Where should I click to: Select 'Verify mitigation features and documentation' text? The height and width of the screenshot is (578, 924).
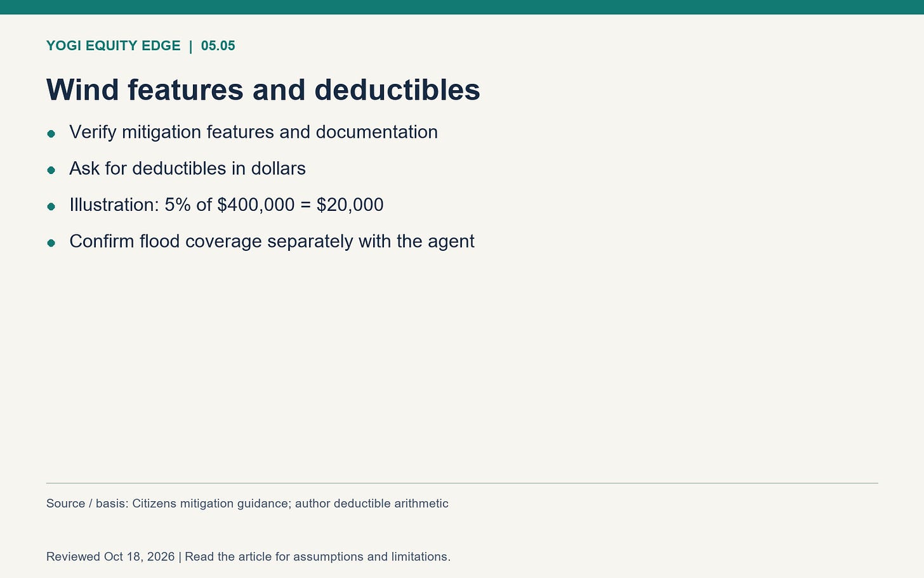coord(253,132)
